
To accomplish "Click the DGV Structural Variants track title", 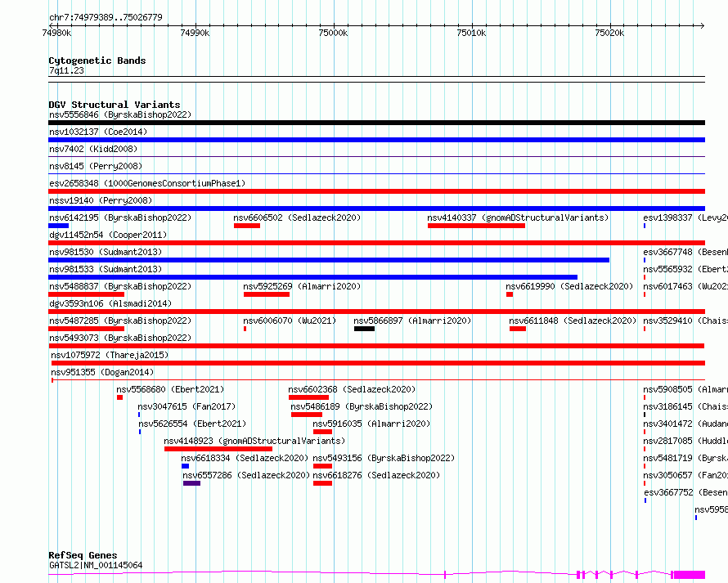I will [x=115, y=105].
